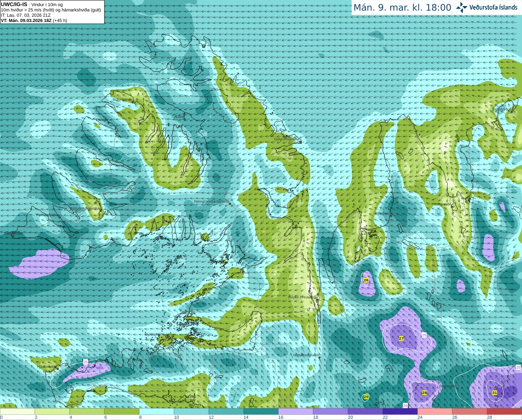Click the Stykkishólmur station label
Image resolution: width=522 pixels, height=420 pixels.
click(x=155, y=334)
